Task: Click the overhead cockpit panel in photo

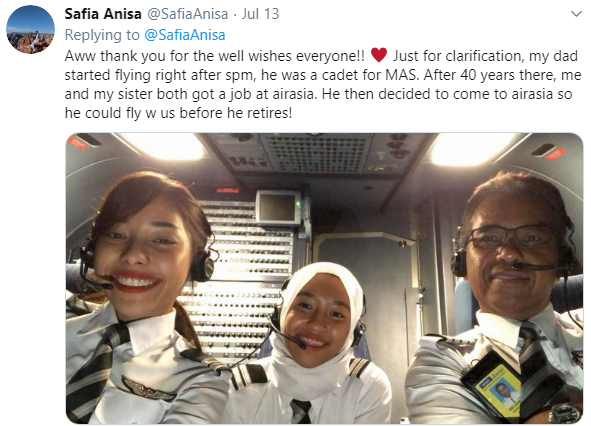Action: click(x=315, y=153)
